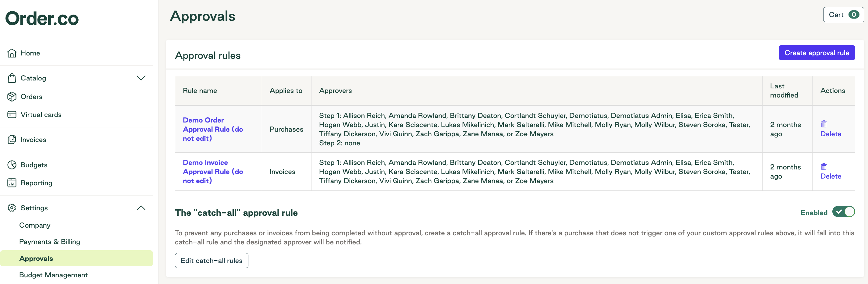Click the Approval rules heading
This screenshot has height=284, width=868.
click(208, 55)
